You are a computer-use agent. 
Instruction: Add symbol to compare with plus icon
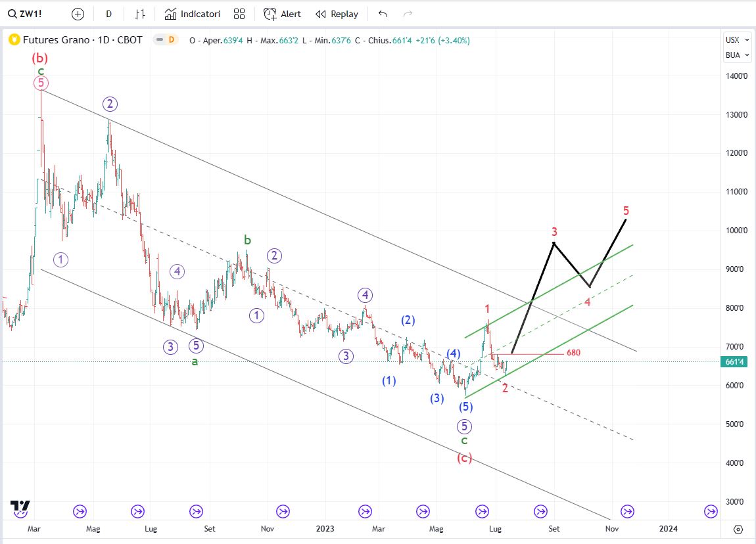(78, 14)
